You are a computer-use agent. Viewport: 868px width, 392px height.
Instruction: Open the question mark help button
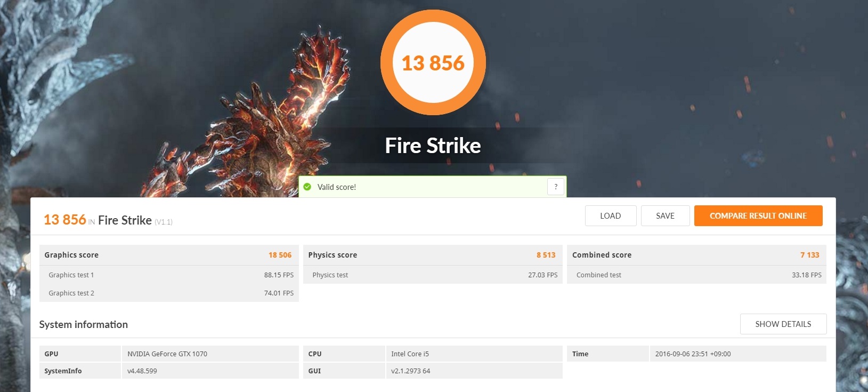(x=556, y=187)
